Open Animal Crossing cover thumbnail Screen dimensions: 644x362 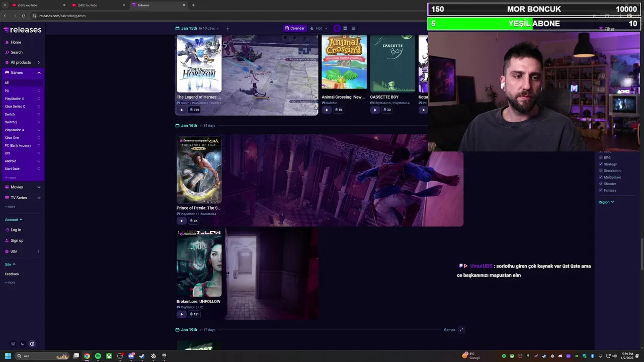(344, 63)
